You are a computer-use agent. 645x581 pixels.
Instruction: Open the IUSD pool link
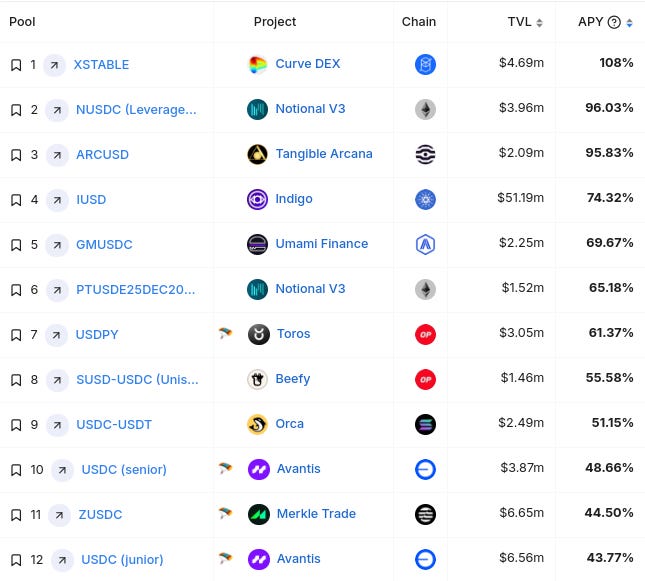91,200
